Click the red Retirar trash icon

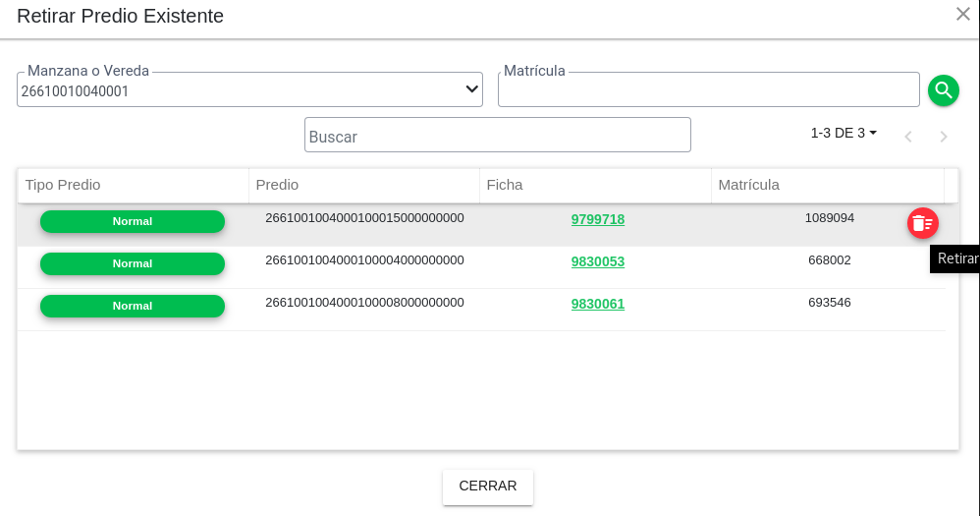pos(922,223)
